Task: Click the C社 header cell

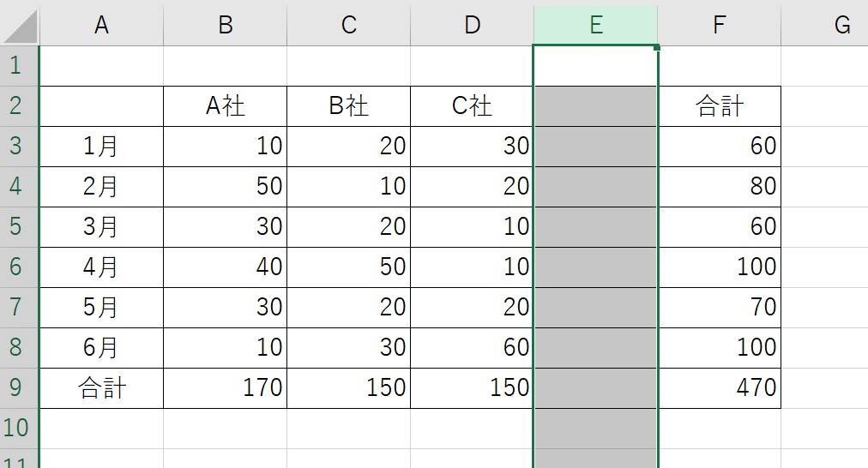Action: pos(472,105)
